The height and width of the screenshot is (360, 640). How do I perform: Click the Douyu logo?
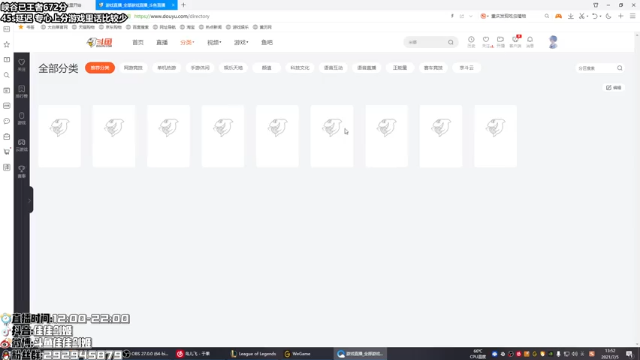[x=99, y=42]
